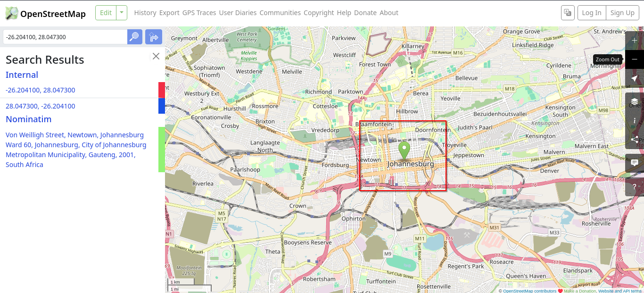Select result 28.047300, -26.204100
644x293 pixels.
pos(41,106)
